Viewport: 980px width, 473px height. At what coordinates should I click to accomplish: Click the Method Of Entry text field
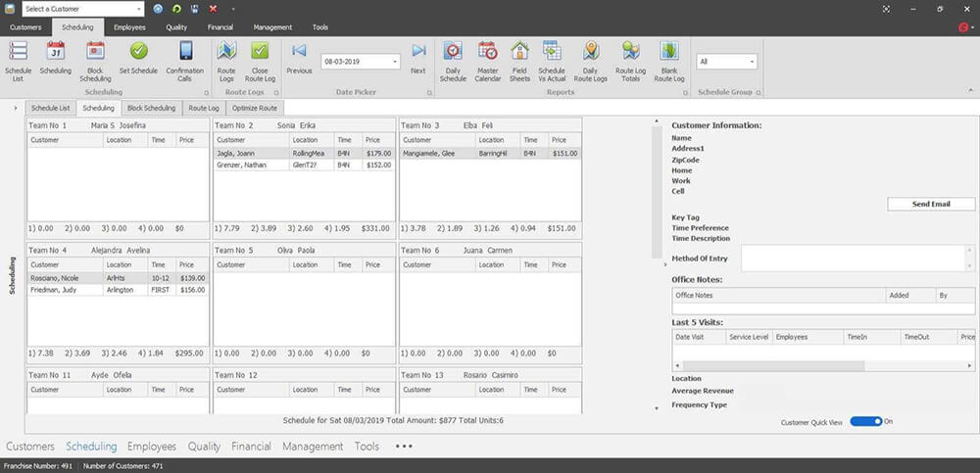(855, 257)
